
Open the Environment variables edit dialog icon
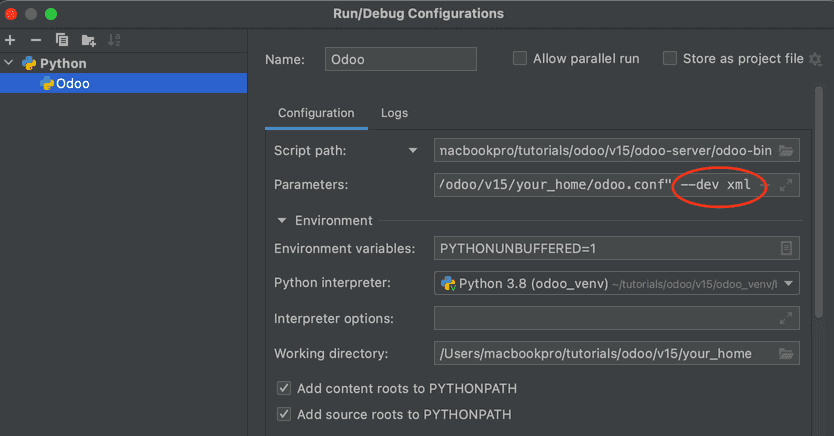[x=786, y=248]
